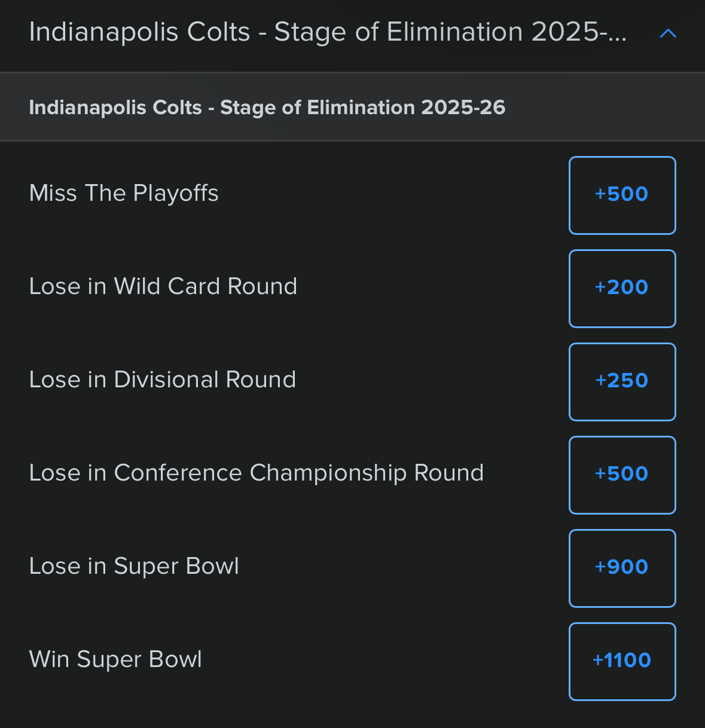Select the Miss The Playoffs odds button

click(x=622, y=195)
